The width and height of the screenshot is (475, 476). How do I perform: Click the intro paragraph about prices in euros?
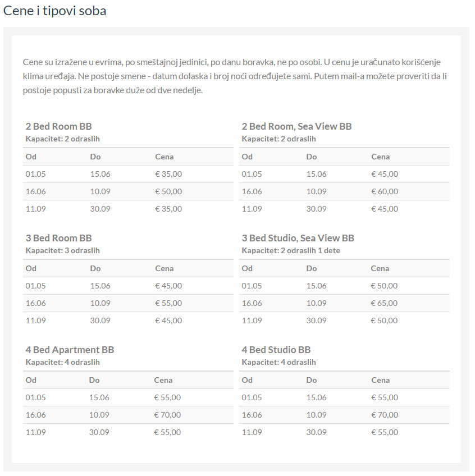[235, 75]
